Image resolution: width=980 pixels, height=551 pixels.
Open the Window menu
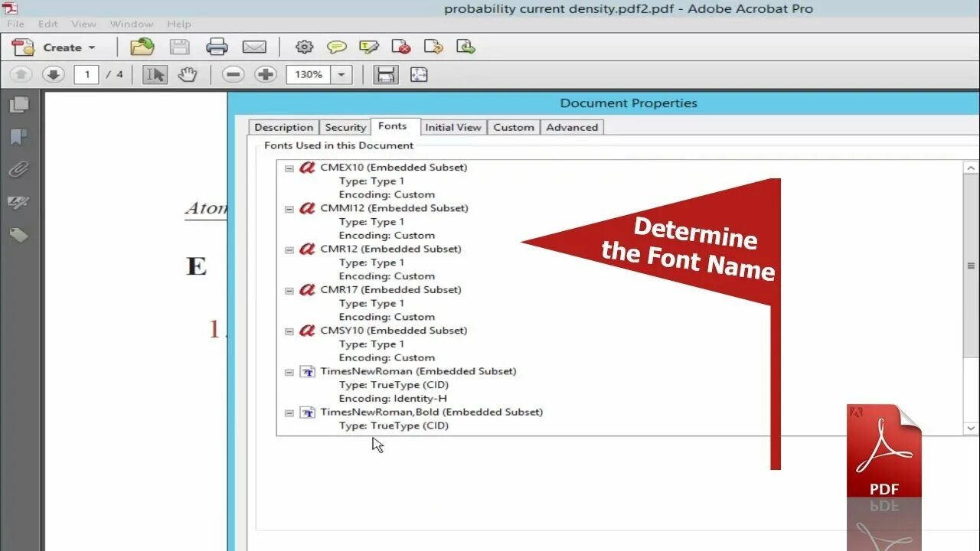(131, 24)
